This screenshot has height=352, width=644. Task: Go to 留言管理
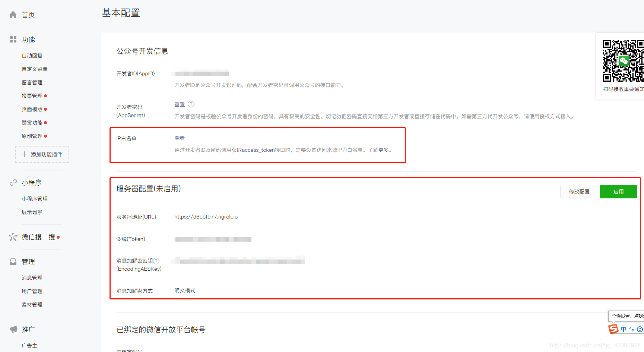[x=32, y=82]
